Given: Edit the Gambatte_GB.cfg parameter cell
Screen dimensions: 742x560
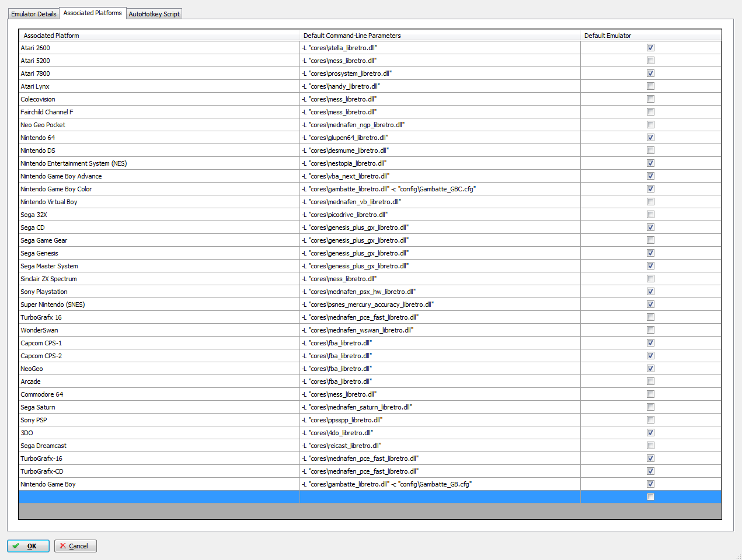Looking at the screenshot, I should tap(440, 484).
